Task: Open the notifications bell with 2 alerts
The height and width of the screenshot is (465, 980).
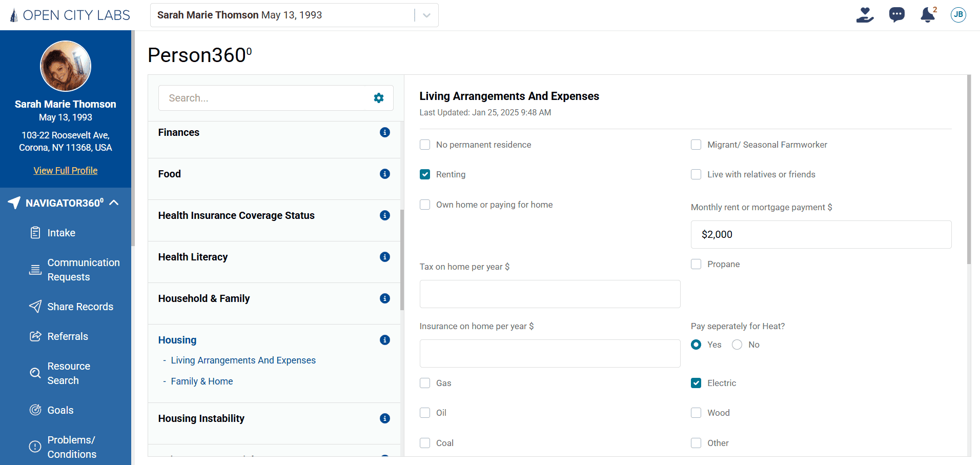Action: pyautogui.click(x=927, y=15)
